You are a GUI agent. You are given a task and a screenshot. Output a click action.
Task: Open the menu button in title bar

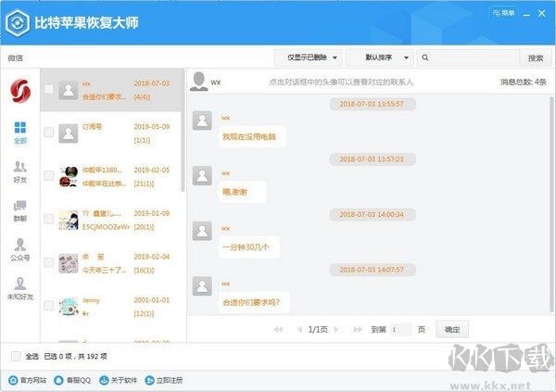503,13
